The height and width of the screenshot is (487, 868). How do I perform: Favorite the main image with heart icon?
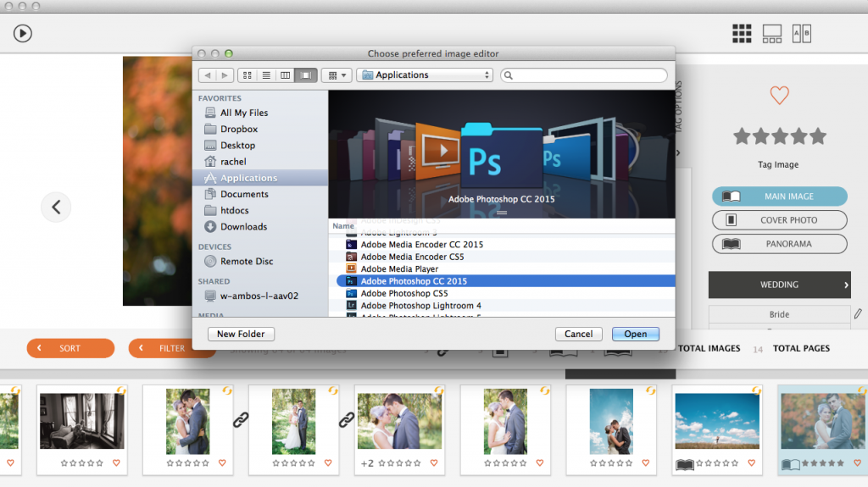coord(780,95)
